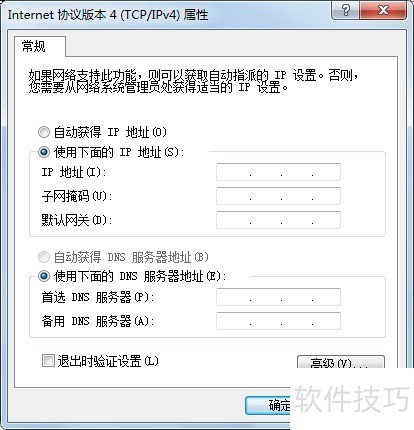This screenshot has height=430, width=414.
Task: Click the 子网掩码 input field
Action: pos(278,196)
